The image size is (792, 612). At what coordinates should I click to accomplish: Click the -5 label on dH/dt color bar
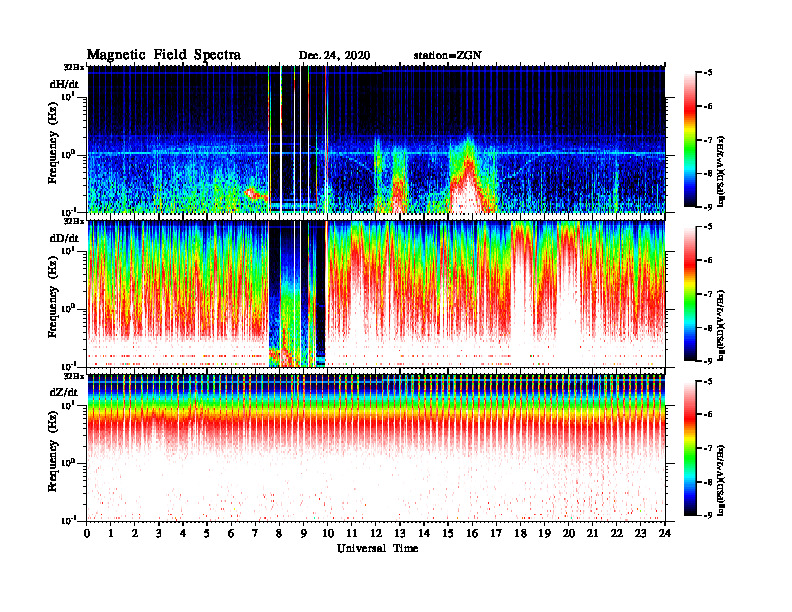[708, 73]
